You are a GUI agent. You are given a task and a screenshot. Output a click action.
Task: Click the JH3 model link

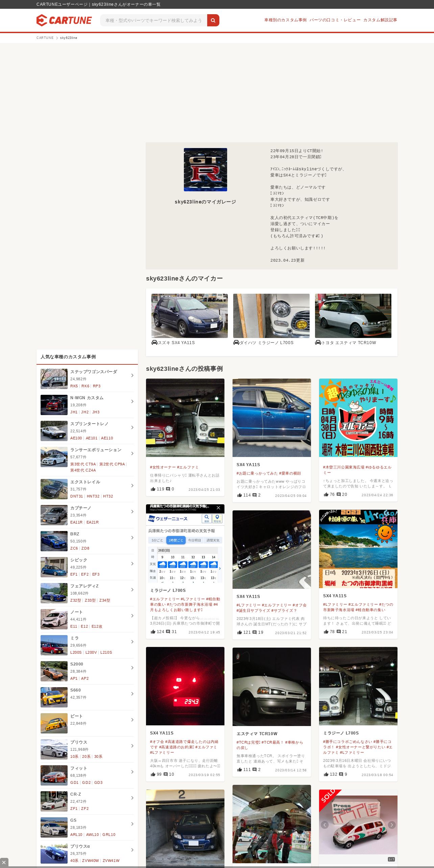click(96, 412)
